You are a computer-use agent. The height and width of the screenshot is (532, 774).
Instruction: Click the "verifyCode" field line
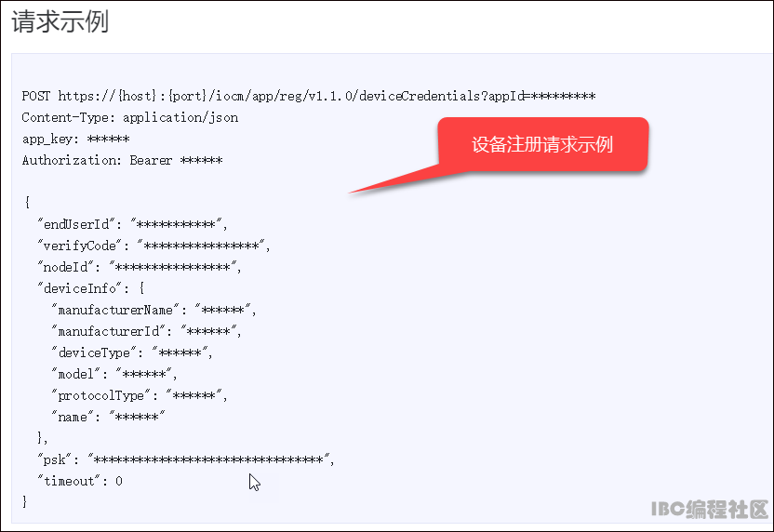click(x=153, y=246)
